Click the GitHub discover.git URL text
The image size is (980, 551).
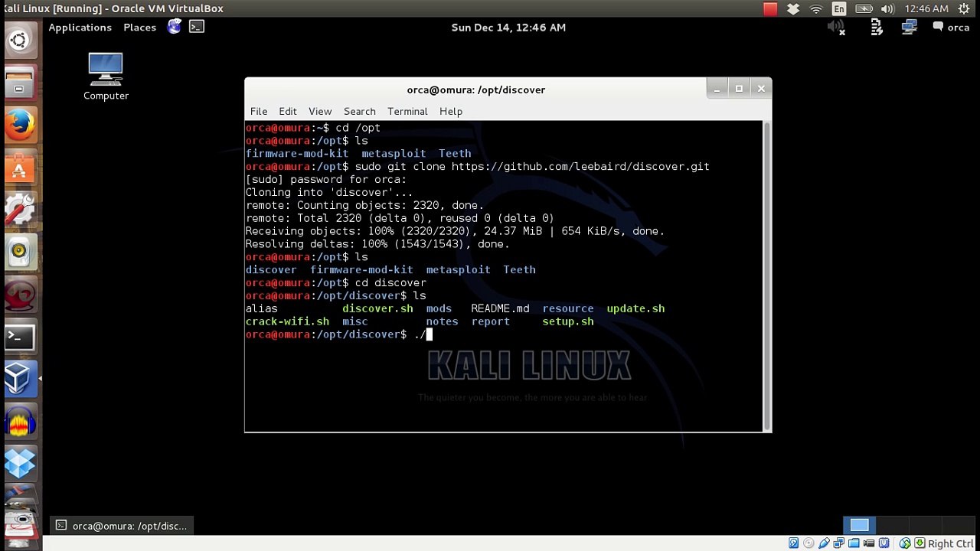(x=580, y=166)
